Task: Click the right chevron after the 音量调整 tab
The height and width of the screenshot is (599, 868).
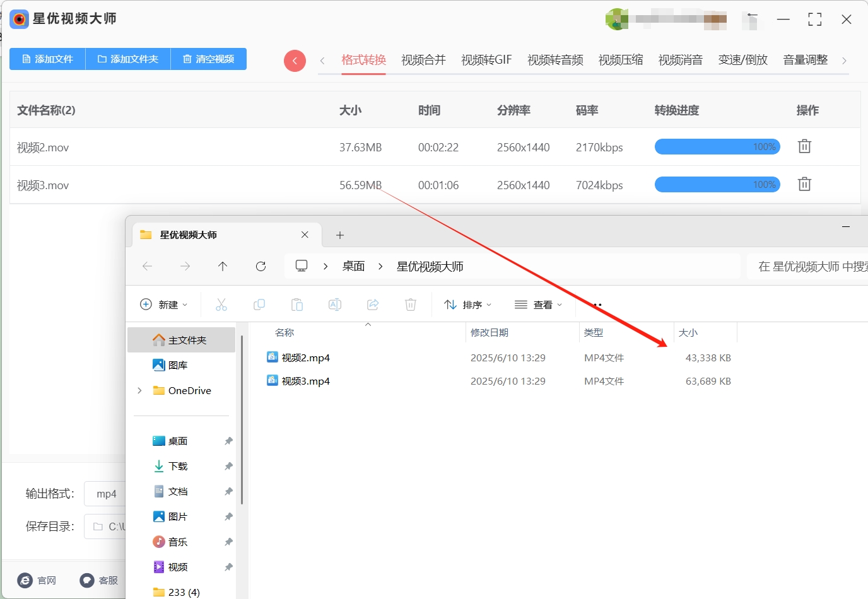Action: 844,61
